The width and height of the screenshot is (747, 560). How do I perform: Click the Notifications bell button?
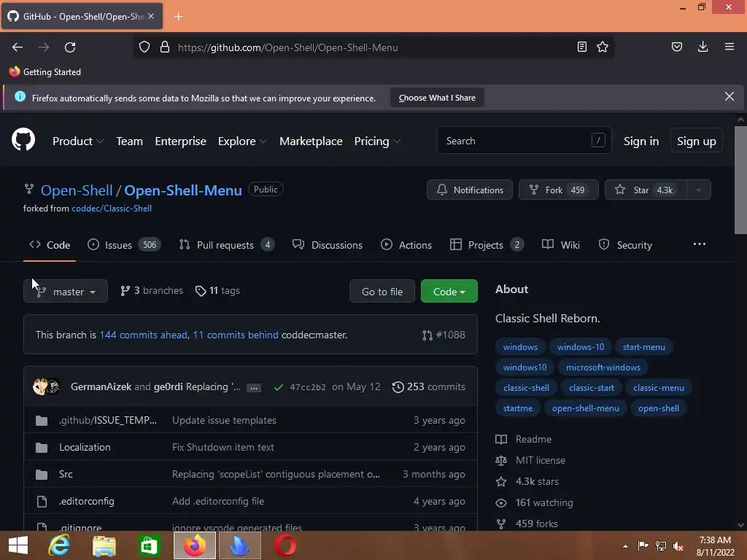pos(470,190)
